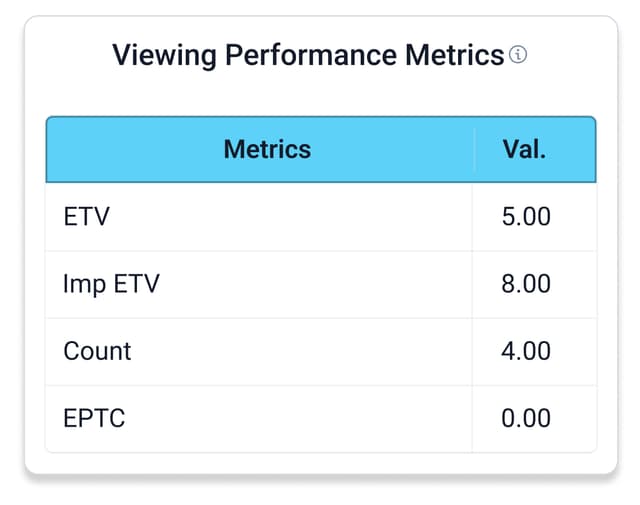Image resolution: width=640 pixels, height=505 pixels.
Task: Click the Val. column header
Action: (x=525, y=150)
